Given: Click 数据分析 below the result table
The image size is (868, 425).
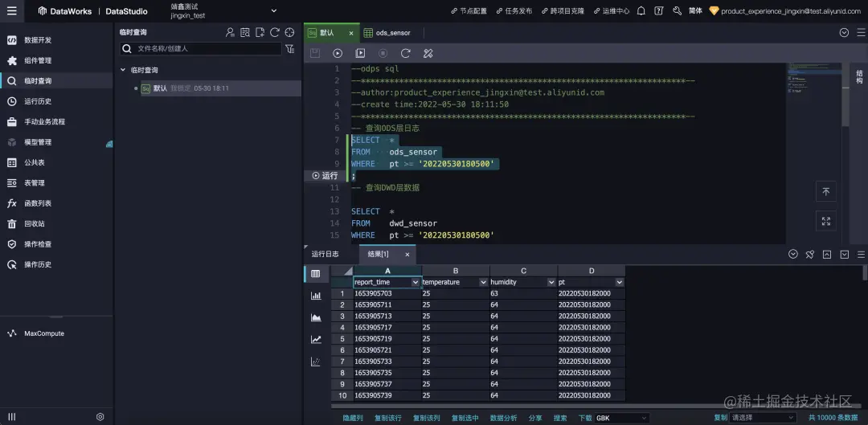Looking at the screenshot, I should click(x=504, y=418).
